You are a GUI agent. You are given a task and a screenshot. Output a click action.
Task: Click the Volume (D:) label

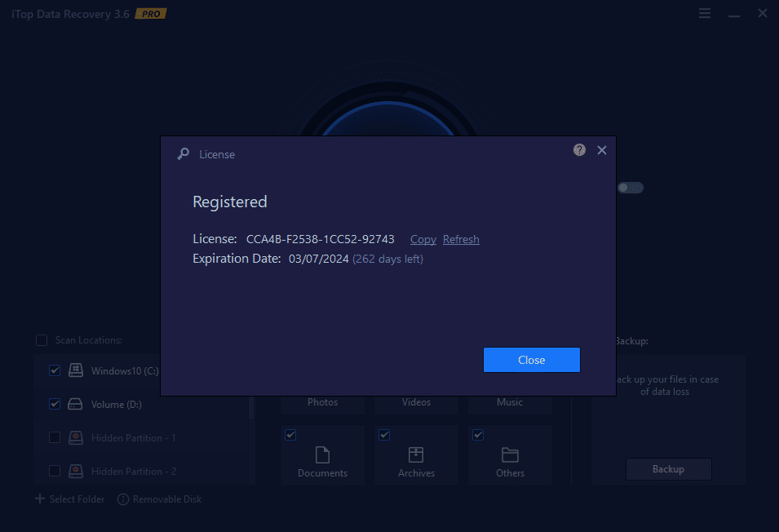click(117, 405)
